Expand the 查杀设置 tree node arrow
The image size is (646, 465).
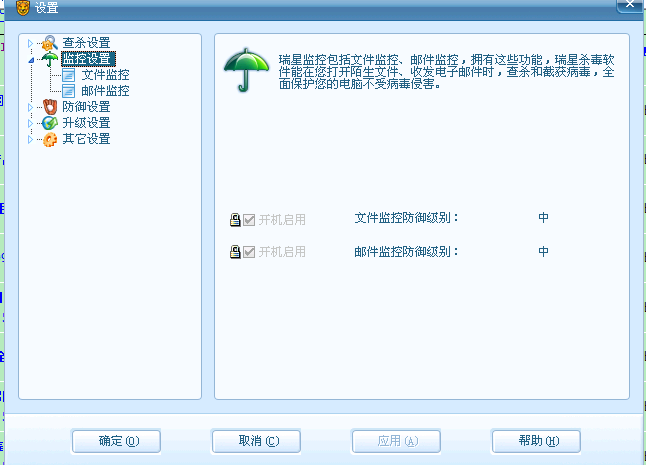pyautogui.click(x=30, y=43)
